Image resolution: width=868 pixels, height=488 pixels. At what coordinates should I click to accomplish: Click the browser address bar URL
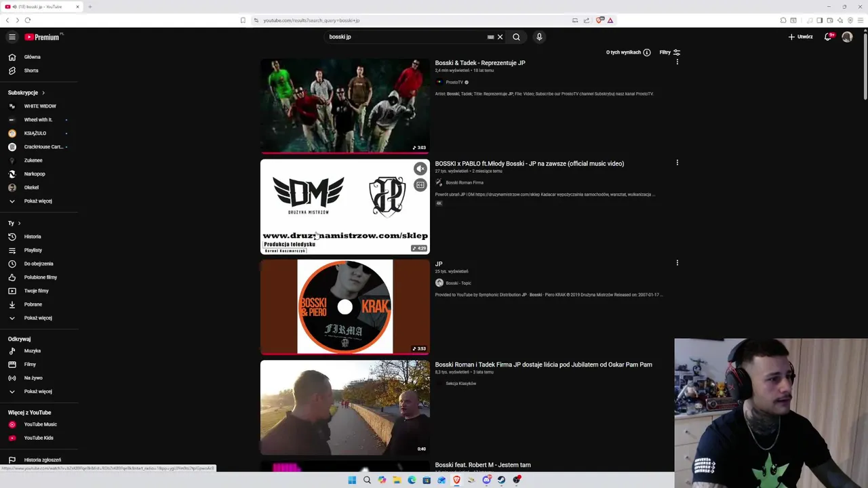point(311,20)
